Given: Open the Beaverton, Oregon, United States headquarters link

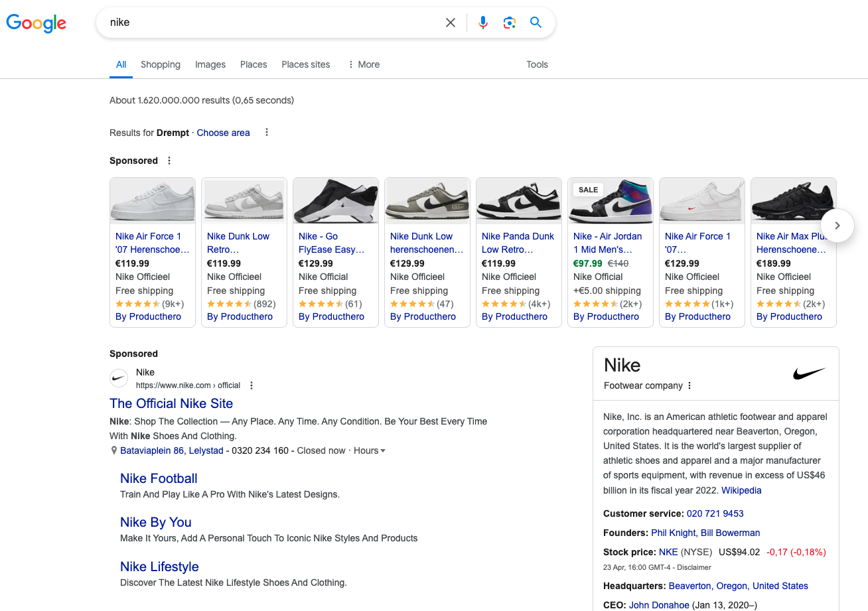Looking at the screenshot, I should point(739,586).
